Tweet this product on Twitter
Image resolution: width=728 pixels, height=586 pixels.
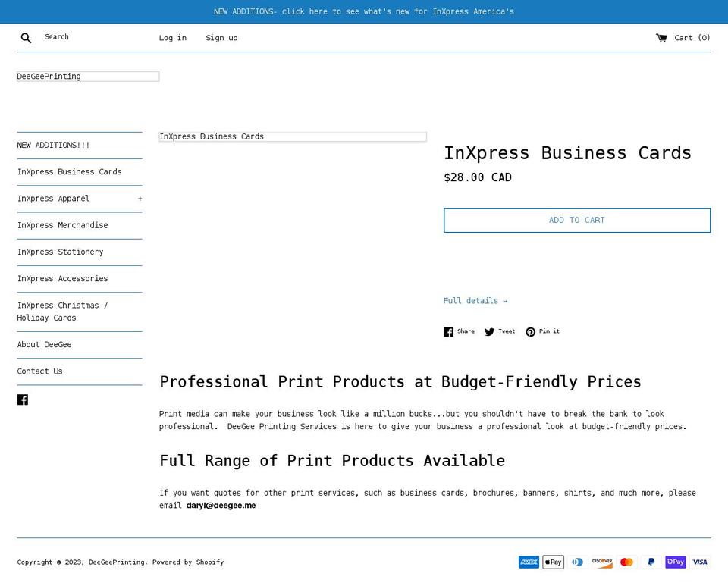500,331
